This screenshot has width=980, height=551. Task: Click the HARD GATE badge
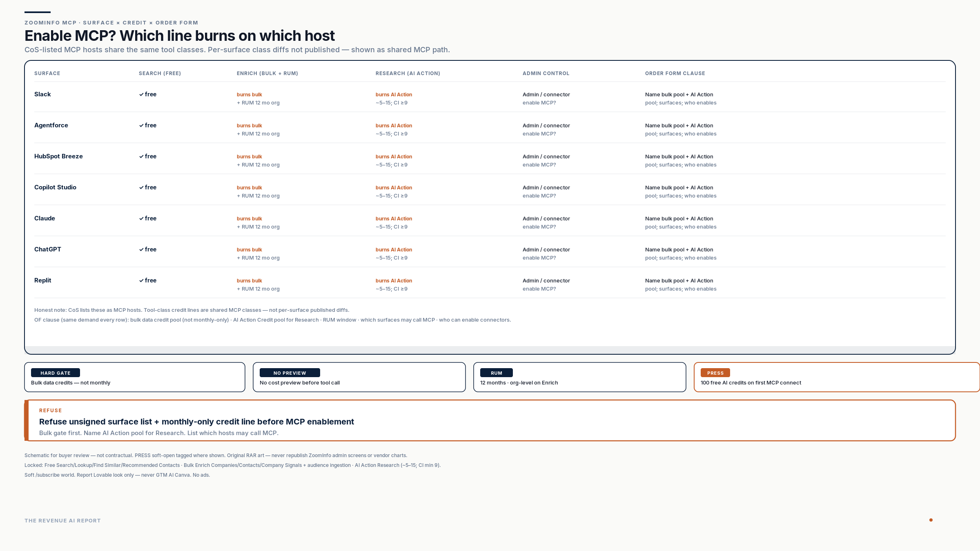tap(56, 373)
